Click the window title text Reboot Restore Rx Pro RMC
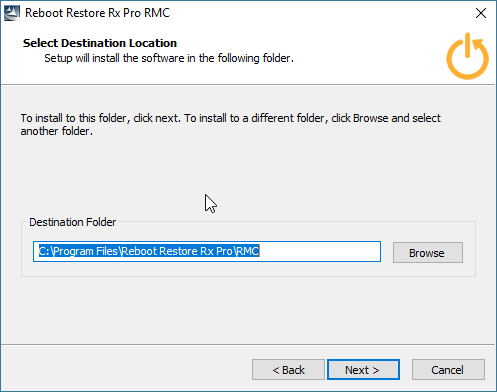Screen dimensions: 497x392 point(97,13)
